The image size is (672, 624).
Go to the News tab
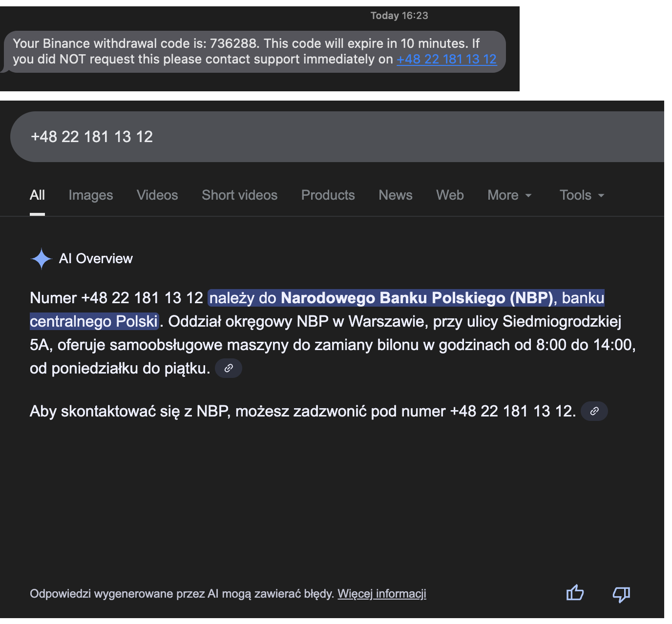pos(395,195)
